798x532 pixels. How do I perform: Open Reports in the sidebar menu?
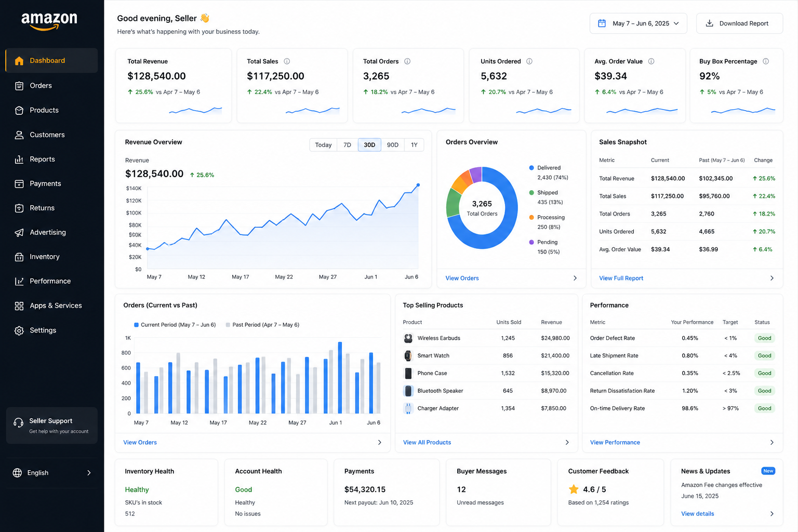click(51, 159)
